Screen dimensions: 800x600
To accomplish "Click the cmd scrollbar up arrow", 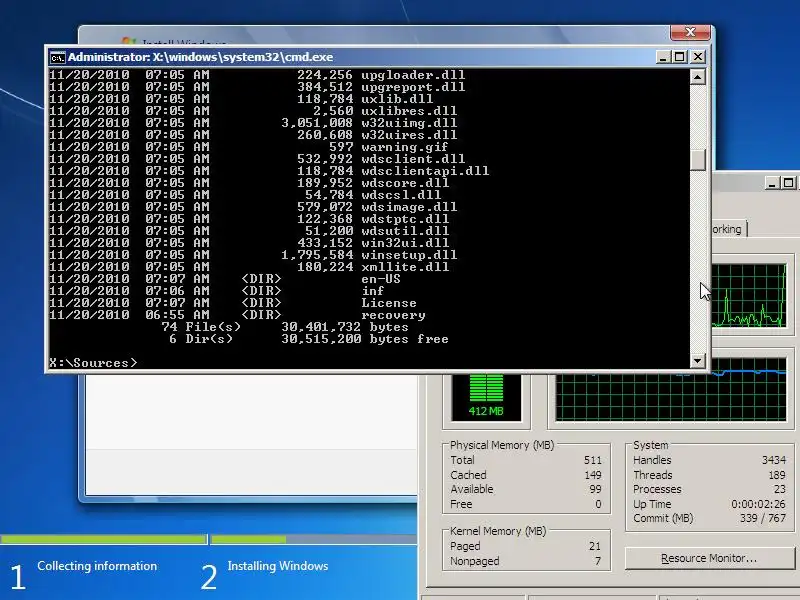I will pos(697,77).
